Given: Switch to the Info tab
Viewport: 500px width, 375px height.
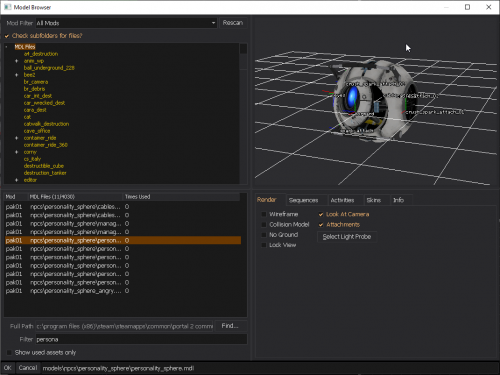Looking at the screenshot, I should coord(398,200).
